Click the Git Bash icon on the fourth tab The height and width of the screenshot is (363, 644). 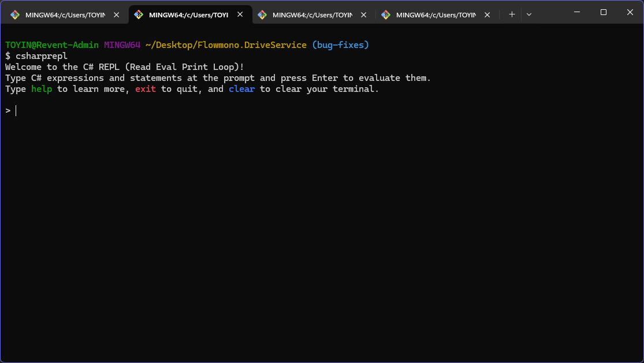click(x=386, y=15)
